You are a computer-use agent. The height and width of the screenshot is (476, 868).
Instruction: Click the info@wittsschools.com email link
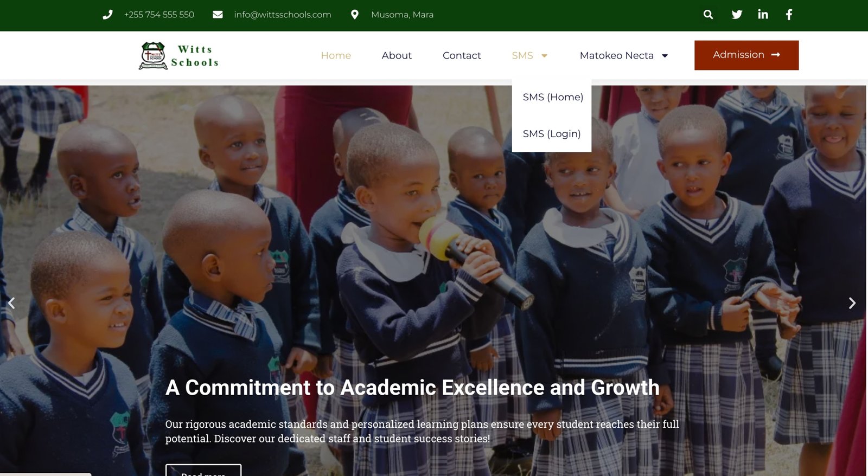pos(283,15)
